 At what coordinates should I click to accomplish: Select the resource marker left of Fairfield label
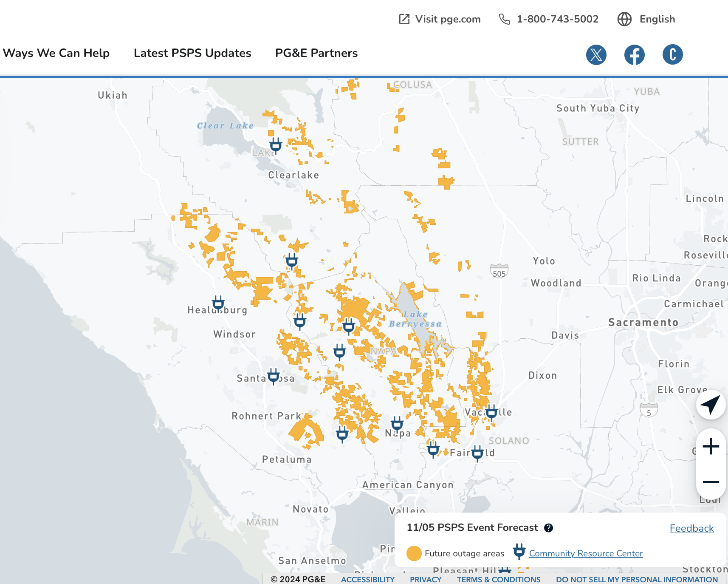click(x=433, y=449)
